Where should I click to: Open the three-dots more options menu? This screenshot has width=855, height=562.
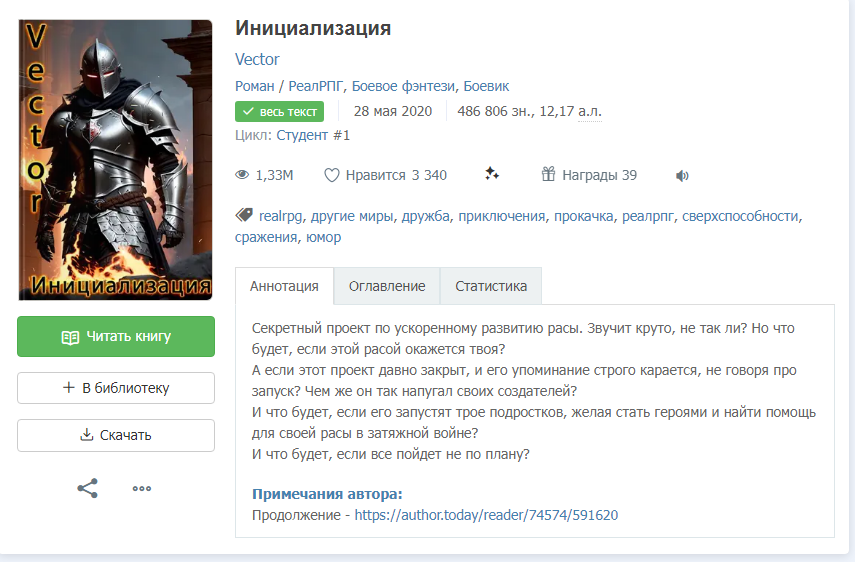click(142, 488)
